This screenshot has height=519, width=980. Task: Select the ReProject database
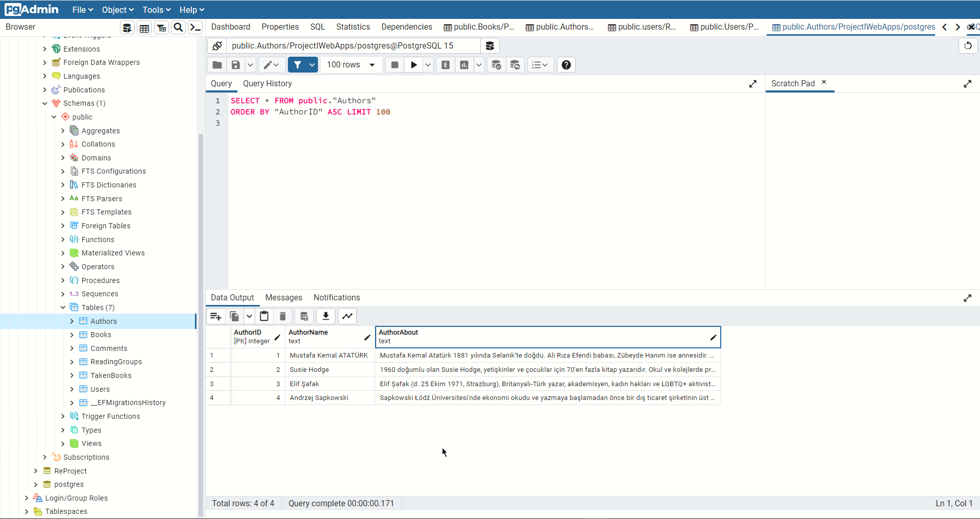coord(70,471)
